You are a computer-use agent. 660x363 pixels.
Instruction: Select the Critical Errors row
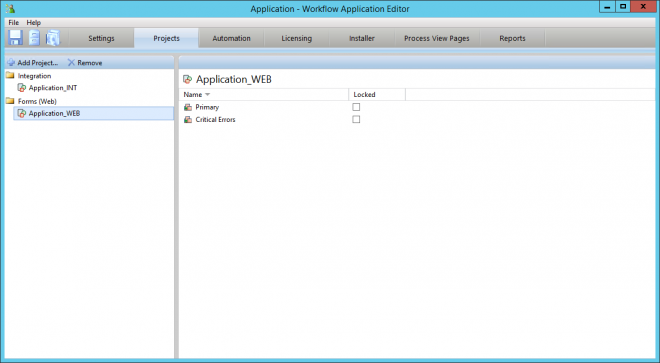coord(210,120)
